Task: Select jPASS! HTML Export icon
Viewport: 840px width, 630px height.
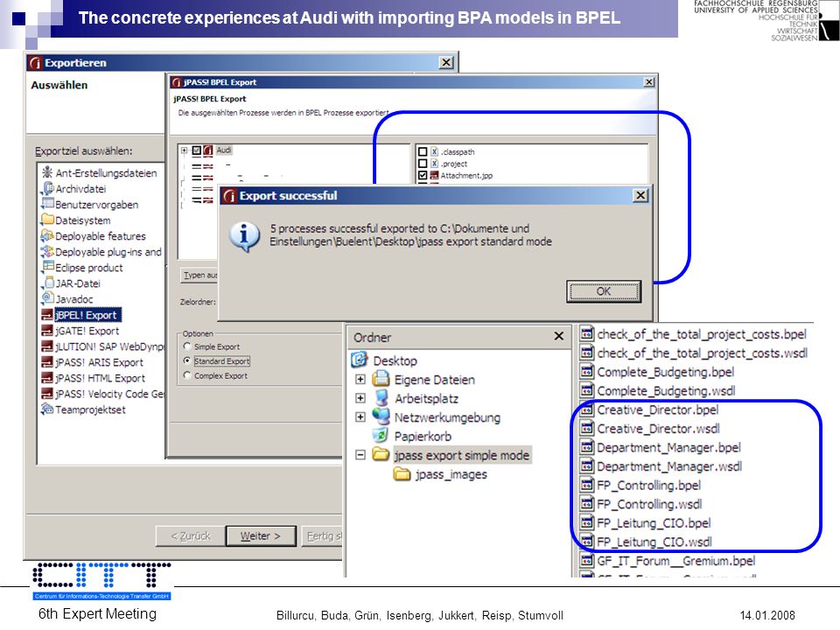Action: click(x=47, y=378)
